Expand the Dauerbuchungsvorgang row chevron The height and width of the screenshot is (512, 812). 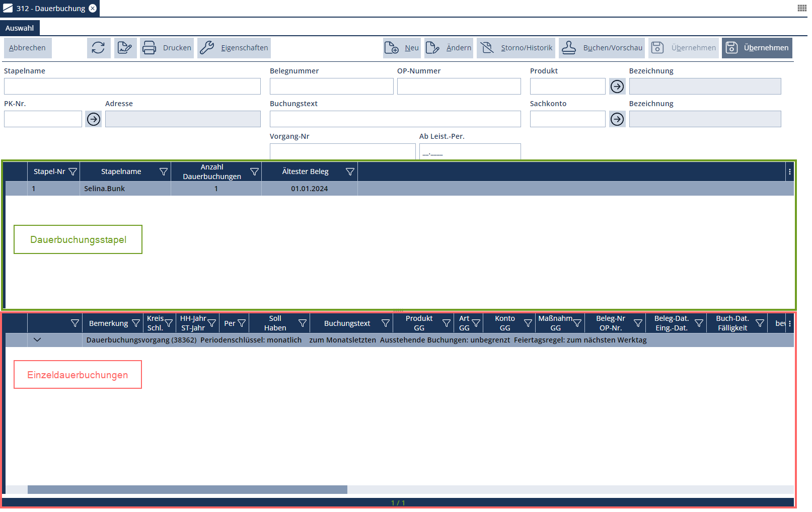[x=37, y=340]
